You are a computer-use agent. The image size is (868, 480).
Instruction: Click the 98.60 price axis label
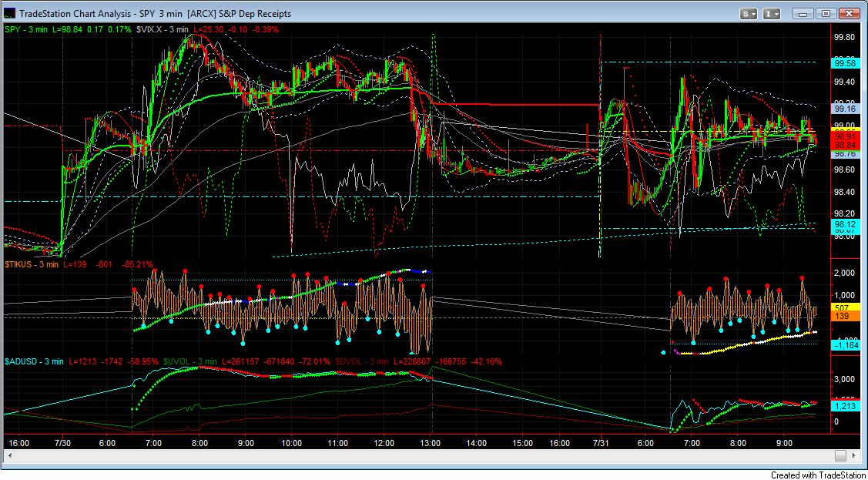tap(843, 170)
